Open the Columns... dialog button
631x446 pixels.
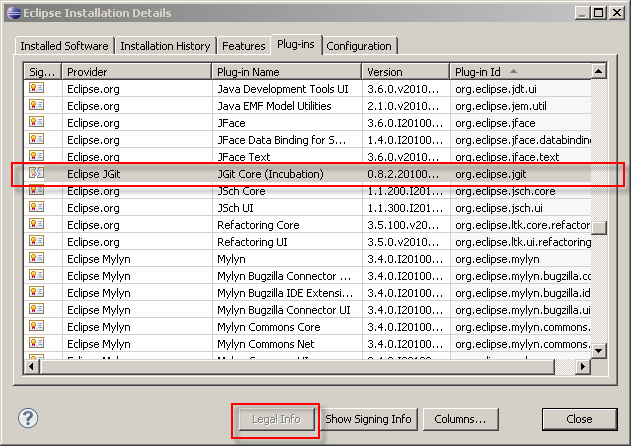[x=460, y=419]
